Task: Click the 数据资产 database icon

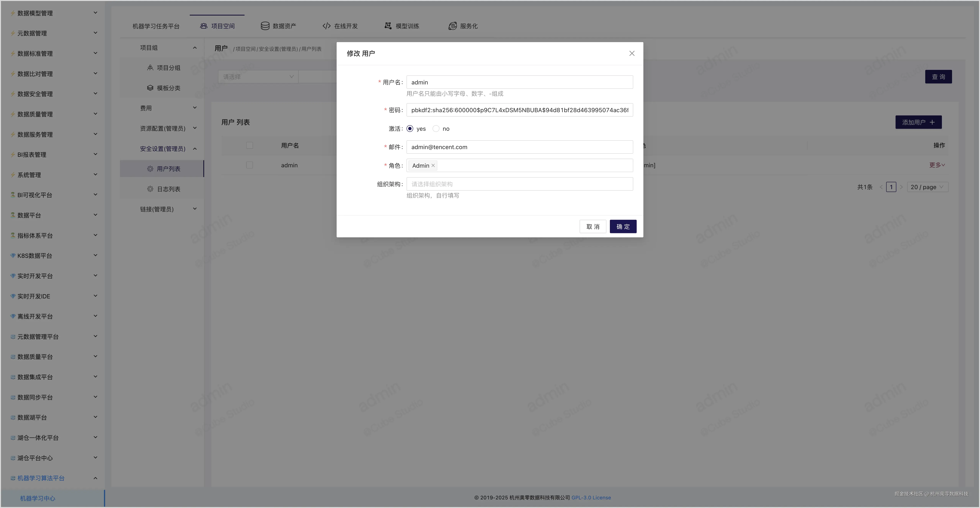Action: click(x=264, y=25)
